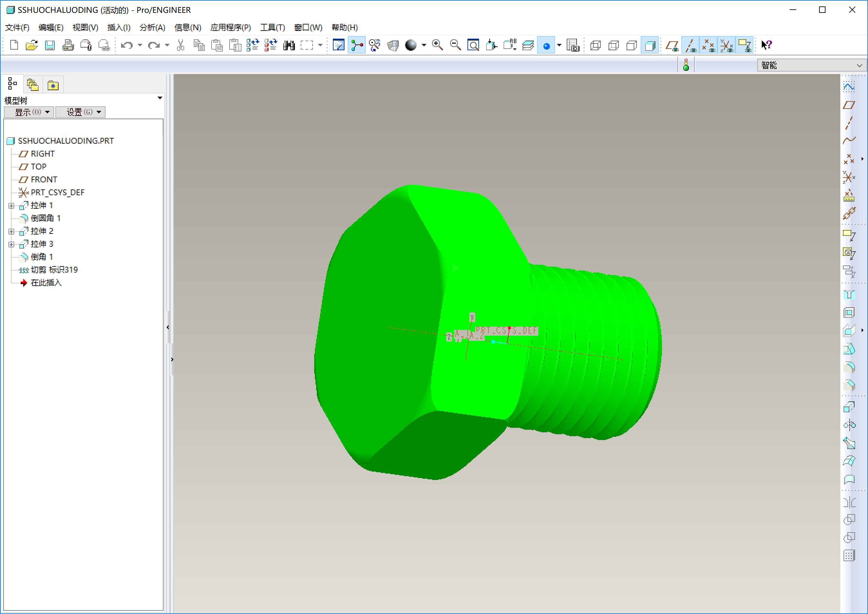This screenshot has width=868, height=614.
Task: Expand the 拉伸 1 feature node
Action: [11, 206]
